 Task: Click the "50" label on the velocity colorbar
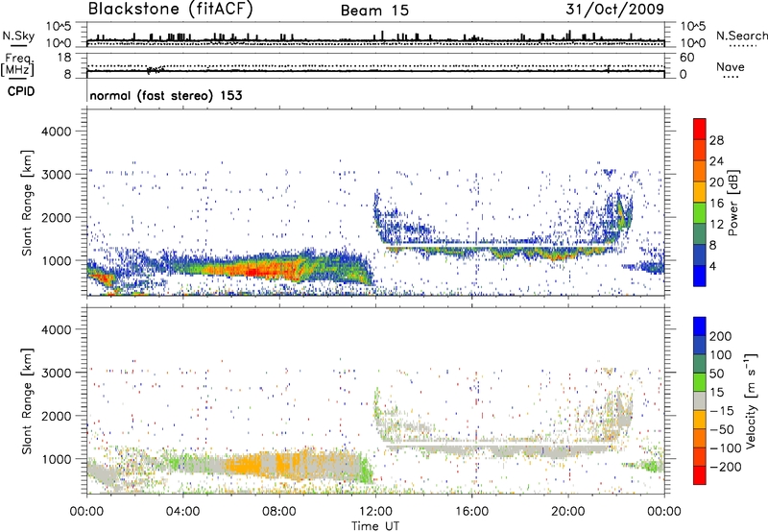(x=716, y=374)
